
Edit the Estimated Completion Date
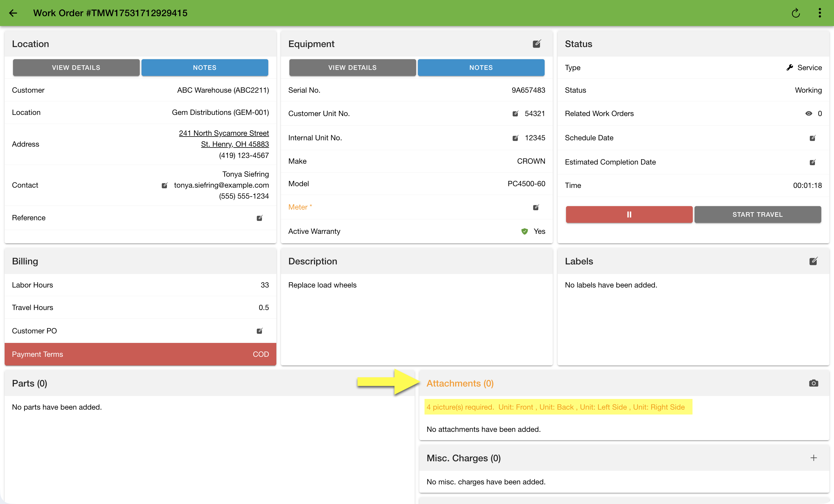click(812, 162)
